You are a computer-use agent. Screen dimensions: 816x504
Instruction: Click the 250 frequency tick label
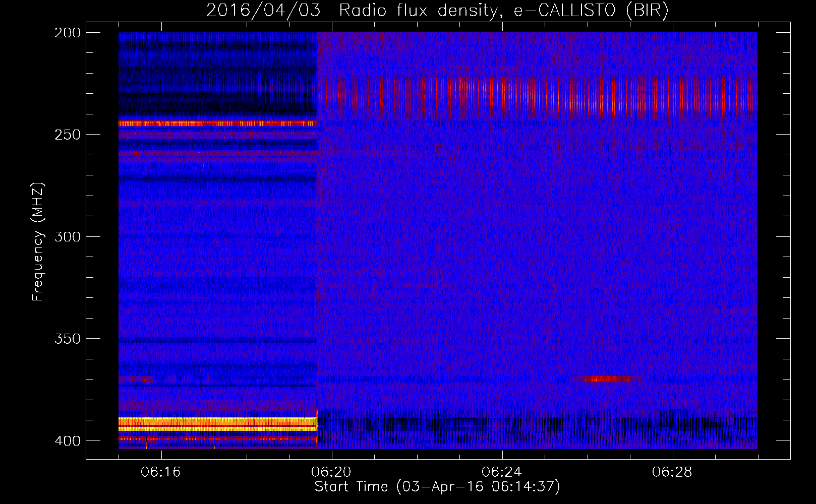[68, 135]
